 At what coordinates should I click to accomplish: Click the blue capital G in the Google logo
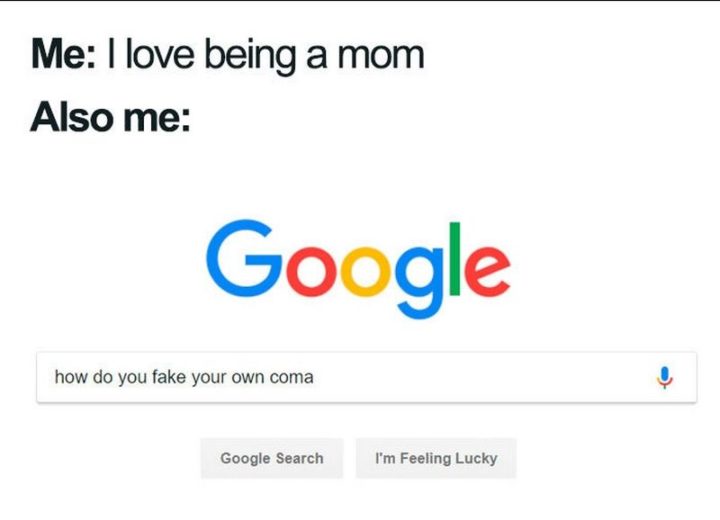243,256
